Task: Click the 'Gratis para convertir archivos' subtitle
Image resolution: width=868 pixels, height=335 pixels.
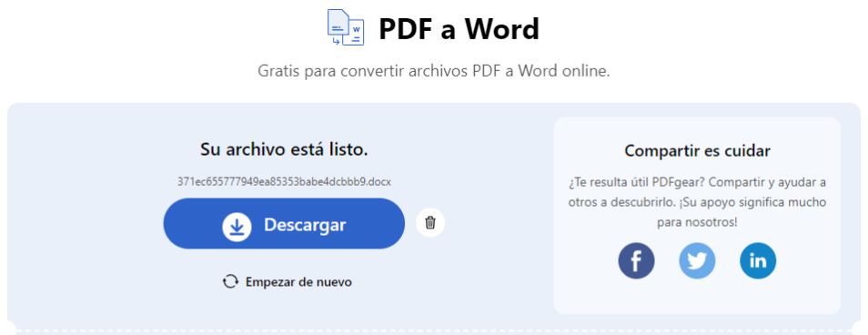Action: [434, 71]
